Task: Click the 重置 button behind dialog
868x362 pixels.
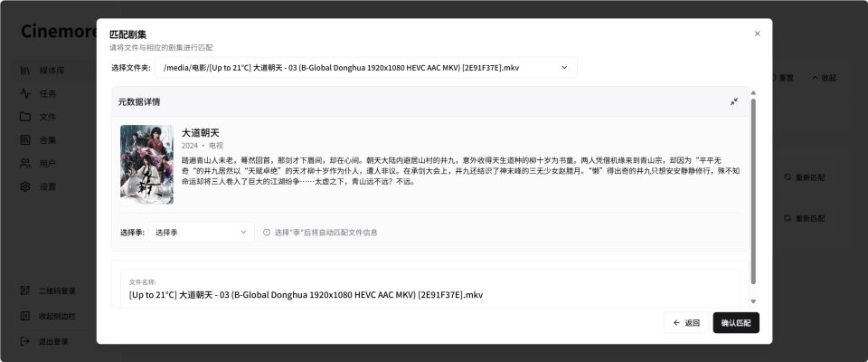Action: 783,78
